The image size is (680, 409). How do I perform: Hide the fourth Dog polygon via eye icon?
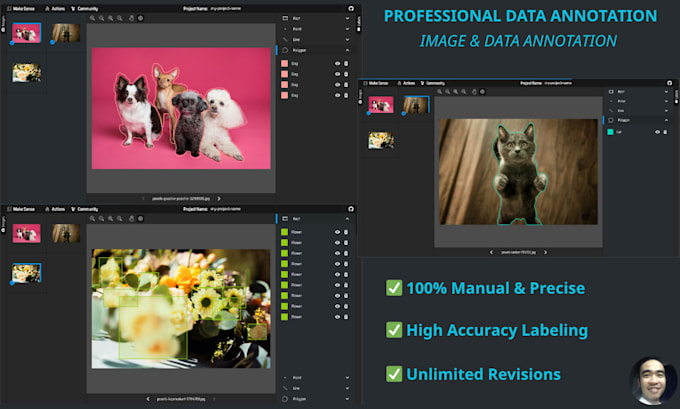tap(337, 95)
